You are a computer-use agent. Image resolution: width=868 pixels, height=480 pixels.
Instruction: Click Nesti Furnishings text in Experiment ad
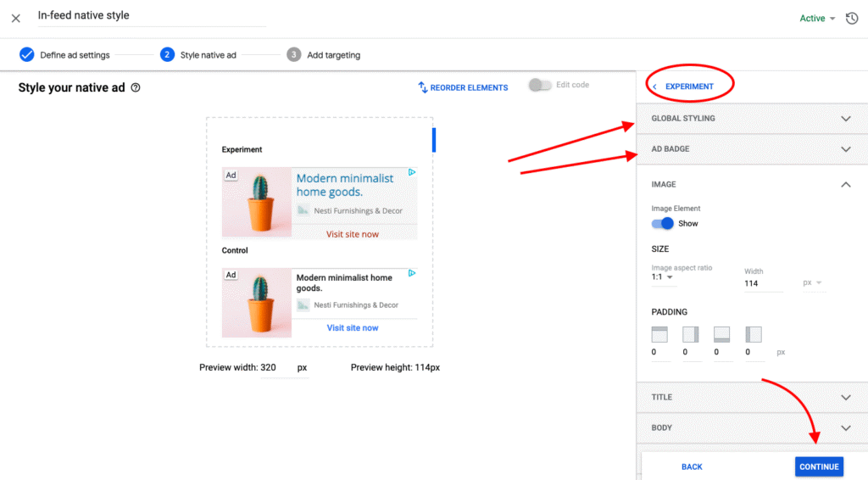tap(359, 211)
